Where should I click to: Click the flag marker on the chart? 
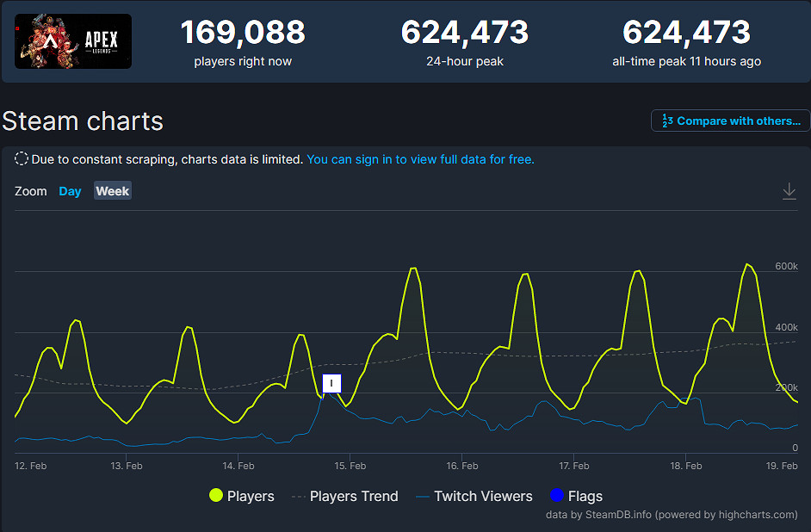pyautogui.click(x=331, y=384)
